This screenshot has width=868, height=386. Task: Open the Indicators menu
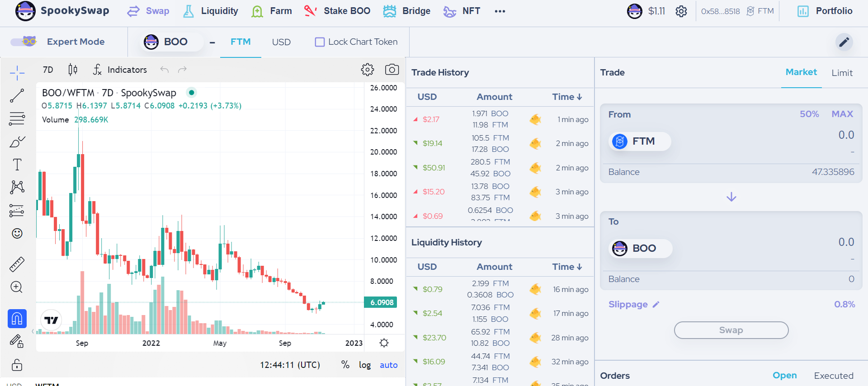(x=120, y=70)
